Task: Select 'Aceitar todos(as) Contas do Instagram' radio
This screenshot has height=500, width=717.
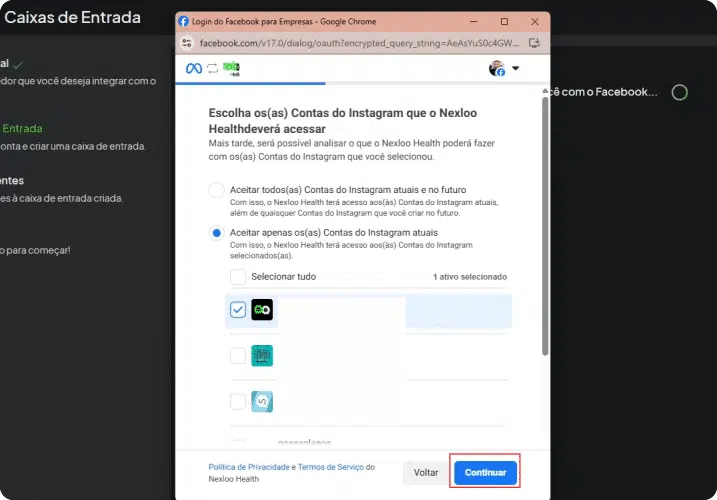Action: [x=216, y=190]
